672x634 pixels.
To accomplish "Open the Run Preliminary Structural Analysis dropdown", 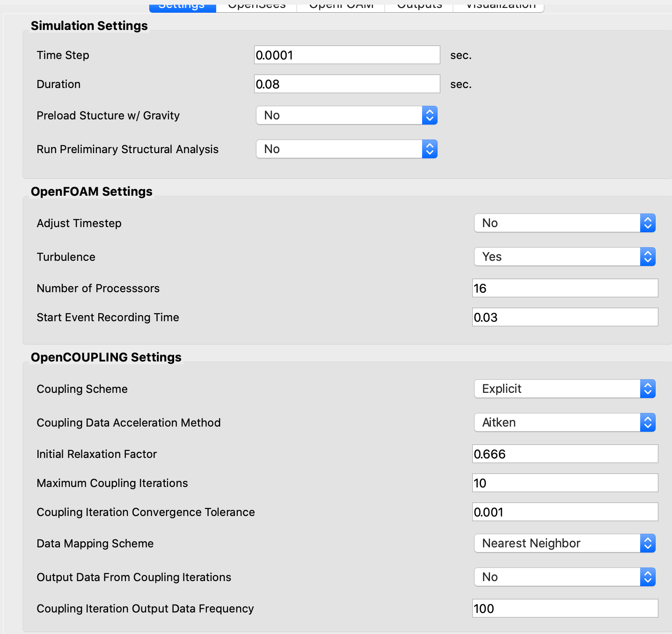I will (x=347, y=149).
